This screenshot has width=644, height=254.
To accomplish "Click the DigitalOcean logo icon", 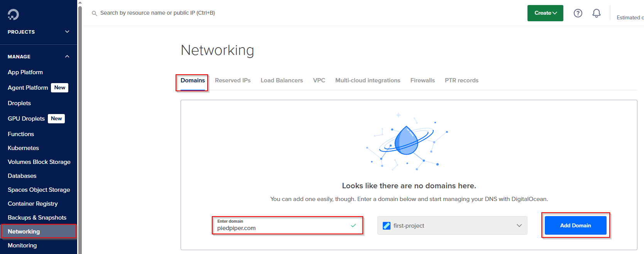I will pyautogui.click(x=13, y=15).
